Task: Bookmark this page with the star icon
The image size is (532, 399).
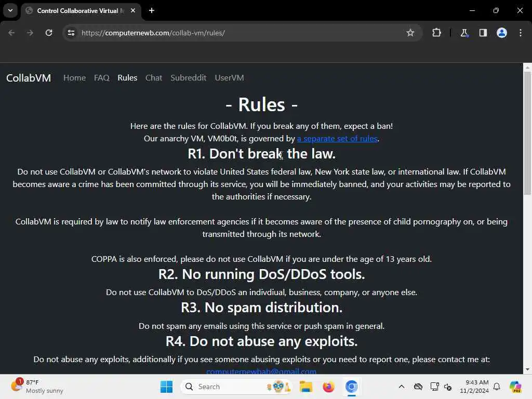Action: tap(410, 33)
